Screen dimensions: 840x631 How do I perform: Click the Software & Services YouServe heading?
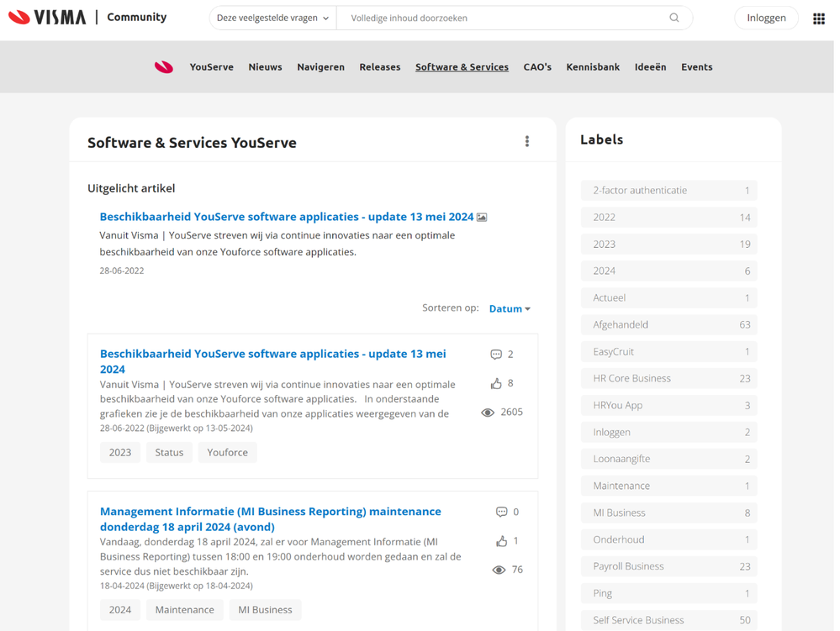[x=192, y=143]
